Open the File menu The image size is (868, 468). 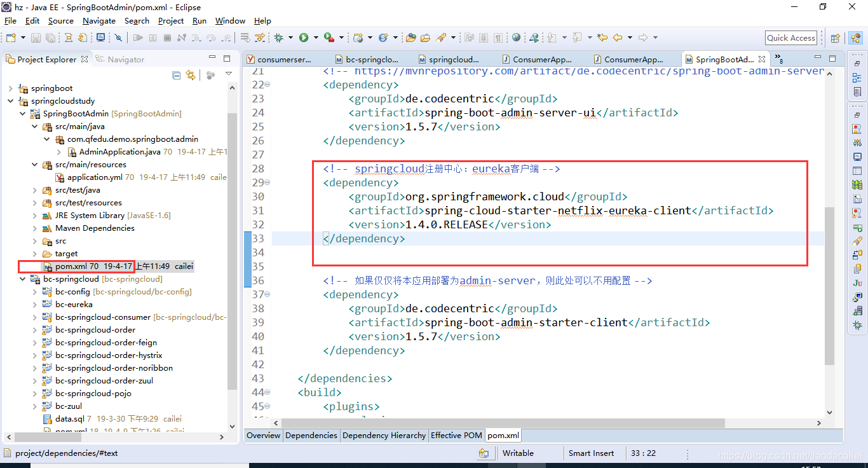(10, 20)
